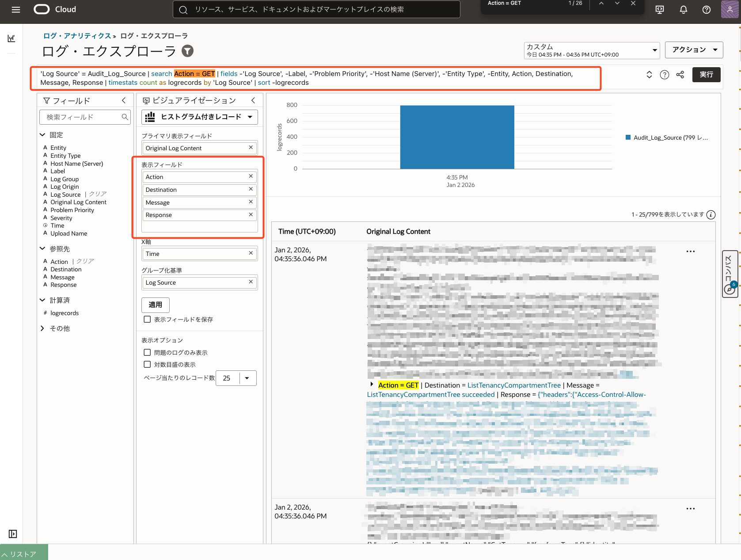The height and width of the screenshot is (560, 741).
Task: Open the hamburger navigation menu
Action: point(16,9)
